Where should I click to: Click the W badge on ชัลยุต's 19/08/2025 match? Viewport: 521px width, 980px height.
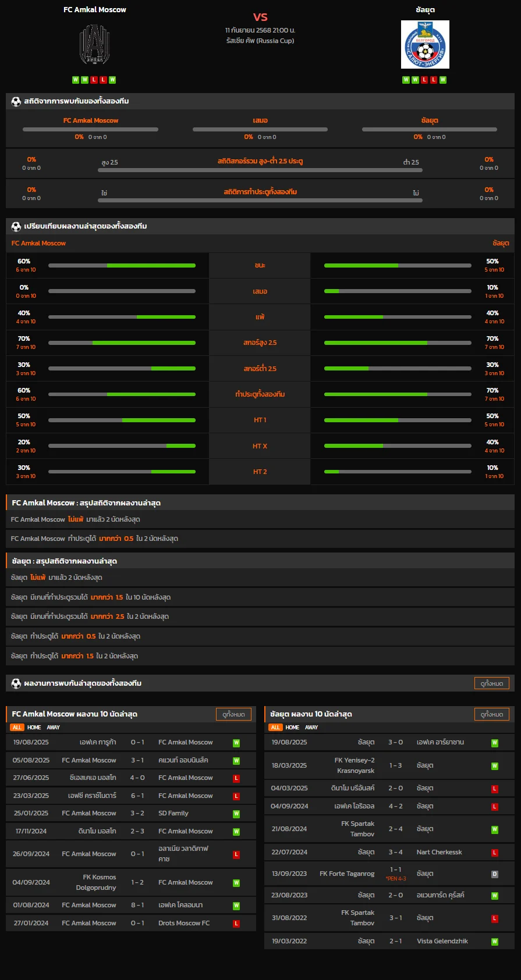[495, 743]
